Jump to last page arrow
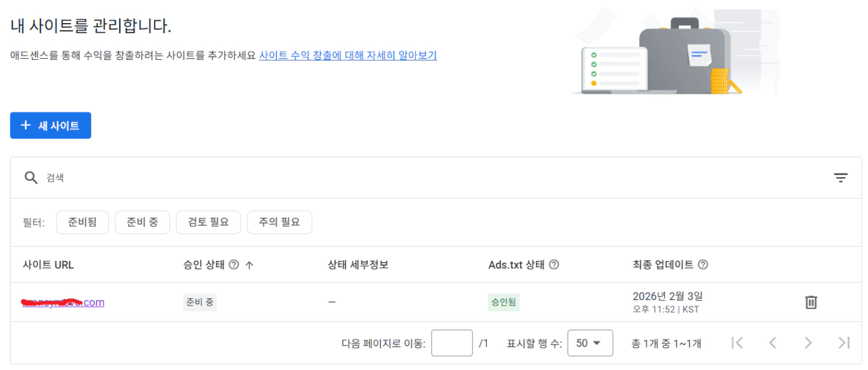The width and height of the screenshot is (868, 370). tap(844, 343)
